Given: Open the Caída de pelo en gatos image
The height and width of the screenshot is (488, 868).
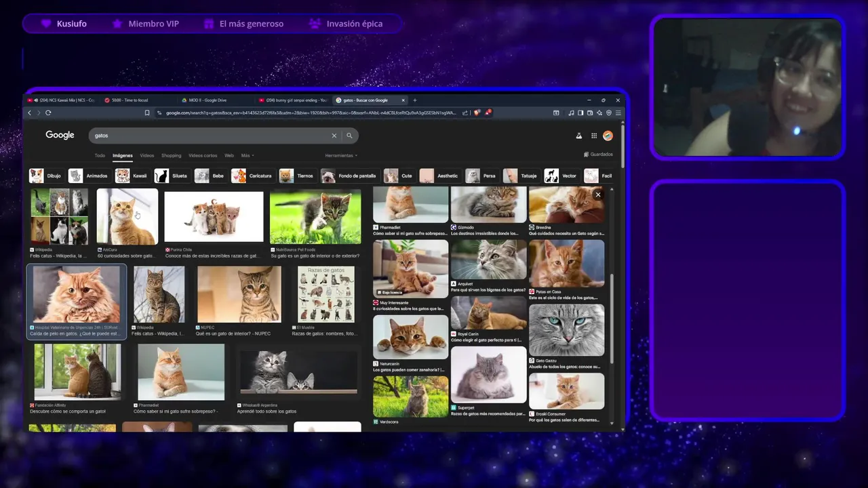Looking at the screenshot, I should coord(77,294).
